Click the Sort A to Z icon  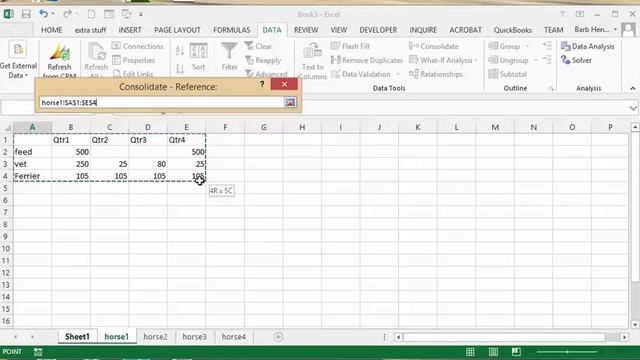180,51
